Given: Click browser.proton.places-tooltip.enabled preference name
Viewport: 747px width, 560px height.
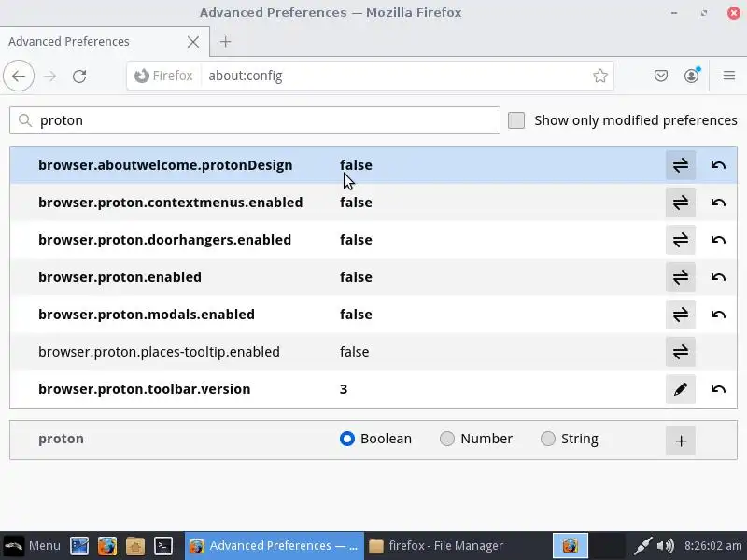Looking at the screenshot, I should click(x=159, y=352).
